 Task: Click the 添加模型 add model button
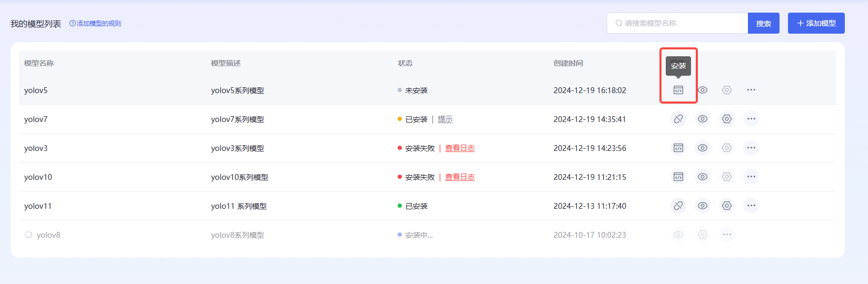[x=816, y=23]
